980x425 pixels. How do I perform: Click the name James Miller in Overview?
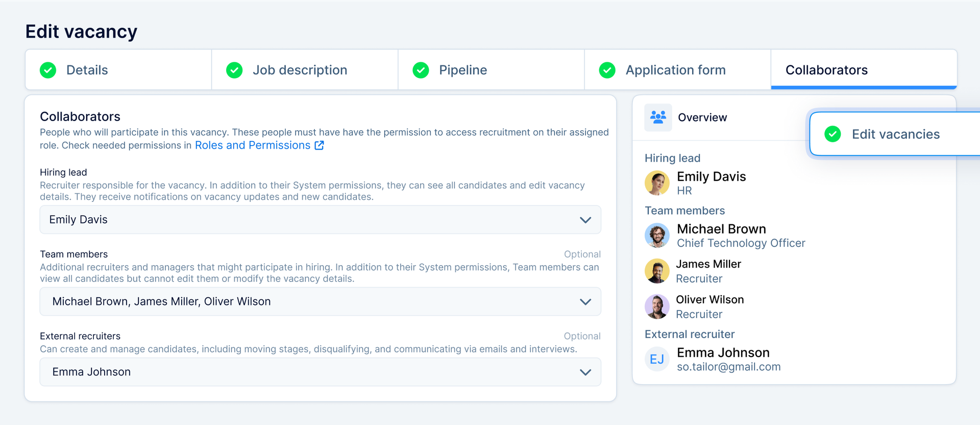tap(708, 264)
